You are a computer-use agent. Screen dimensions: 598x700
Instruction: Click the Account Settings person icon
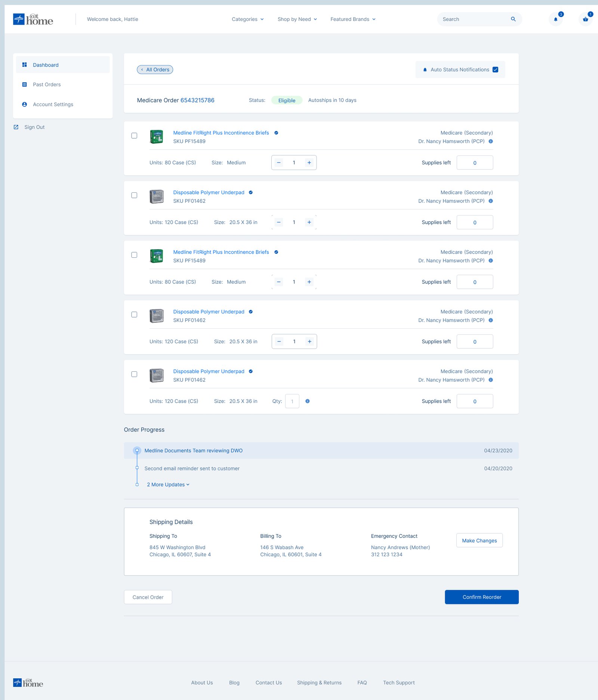pyautogui.click(x=24, y=104)
